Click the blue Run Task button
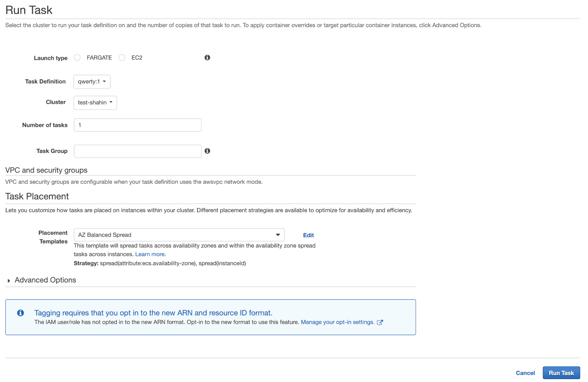The image size is (588, 382). (x=561, y=373)
